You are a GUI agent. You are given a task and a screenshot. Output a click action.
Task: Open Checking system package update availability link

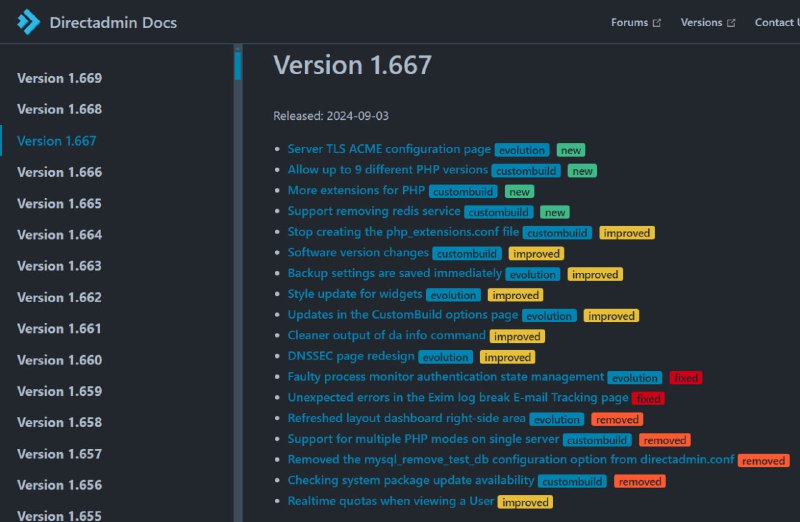coord(411,481)
